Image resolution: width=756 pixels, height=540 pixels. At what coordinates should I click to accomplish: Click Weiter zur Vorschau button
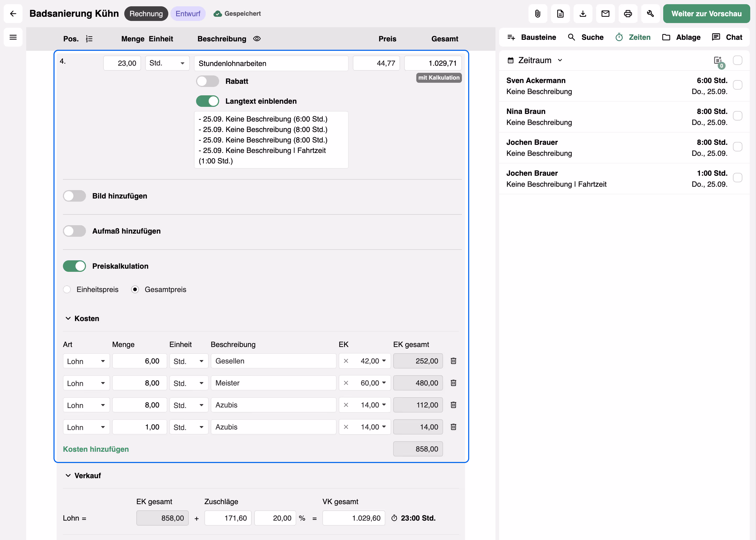click(706, 14)
